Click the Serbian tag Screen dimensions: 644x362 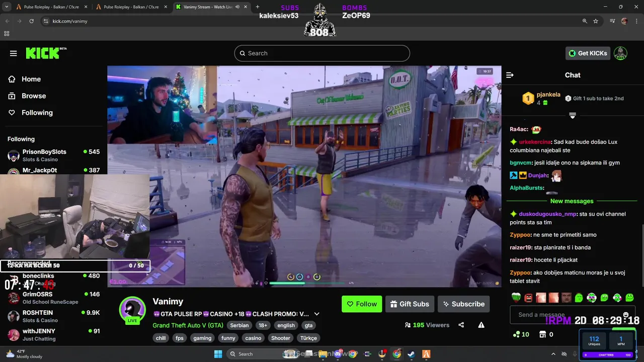[x=239, y=325]
